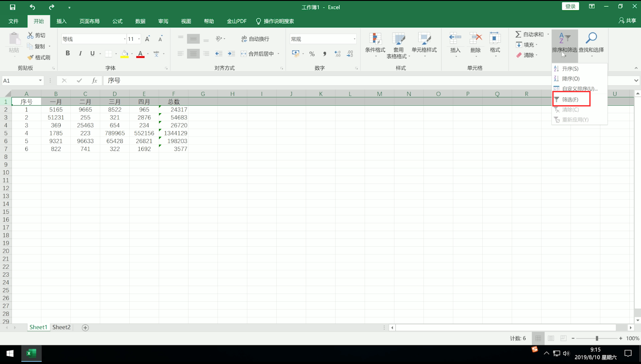The image size is (641, 364).
Task: Switch to Page Layout view icon
Action: [x=551, y=339]
